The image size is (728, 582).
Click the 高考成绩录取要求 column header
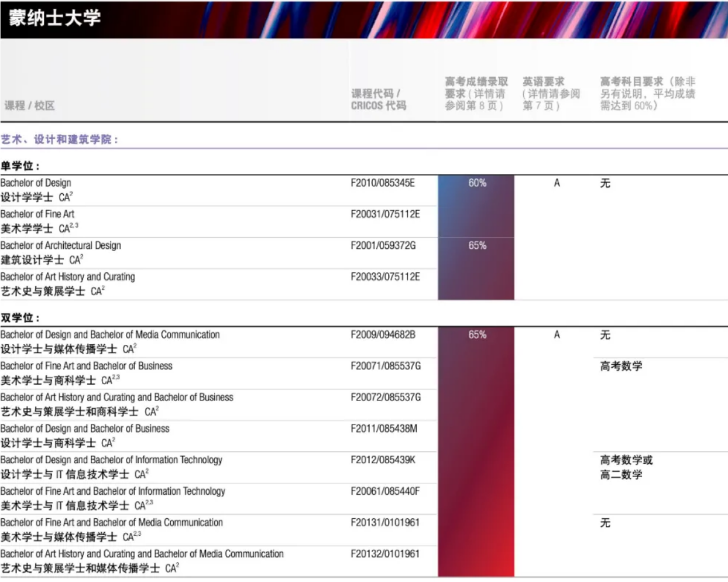(476, 94)
